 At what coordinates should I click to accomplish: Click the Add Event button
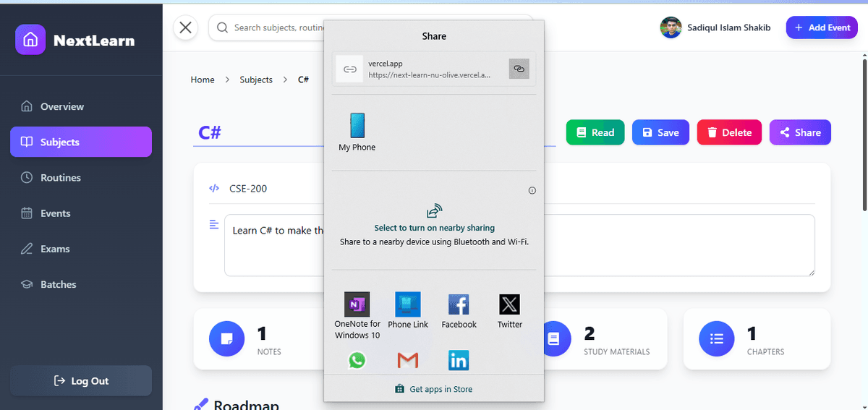[822, 27]
